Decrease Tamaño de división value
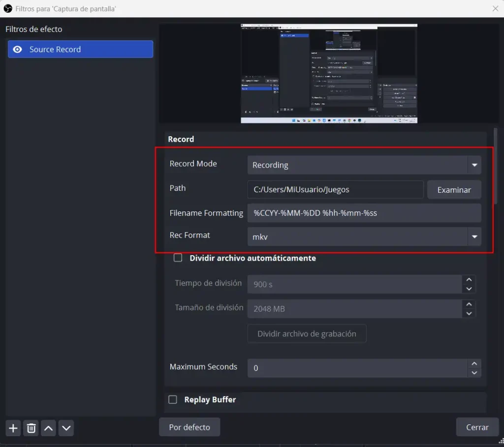The height and width of the screenshot is (447, 504). pyautogui.click(x=469, y=313)
